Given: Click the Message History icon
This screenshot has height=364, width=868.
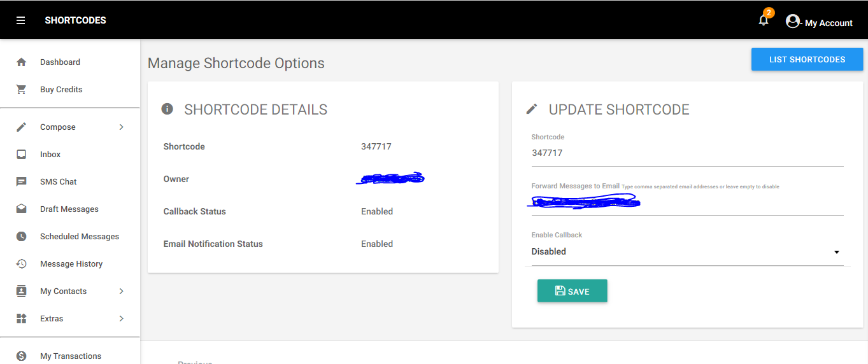Looking at the screenshot, I should click(x=21, y=264).
